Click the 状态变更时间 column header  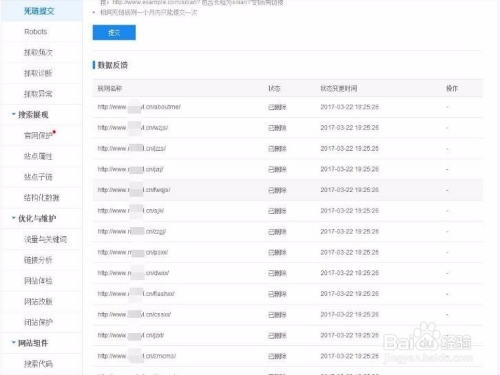(339, 88)
